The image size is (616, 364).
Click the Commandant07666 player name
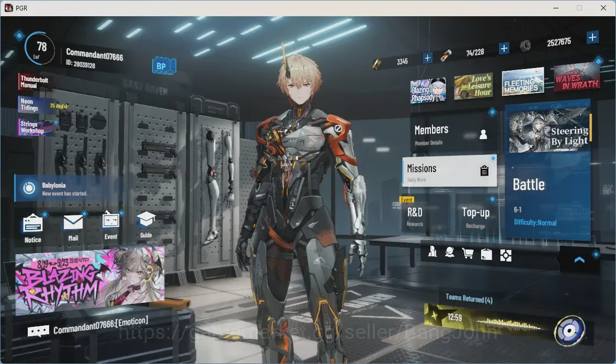[x=94, y=54]
